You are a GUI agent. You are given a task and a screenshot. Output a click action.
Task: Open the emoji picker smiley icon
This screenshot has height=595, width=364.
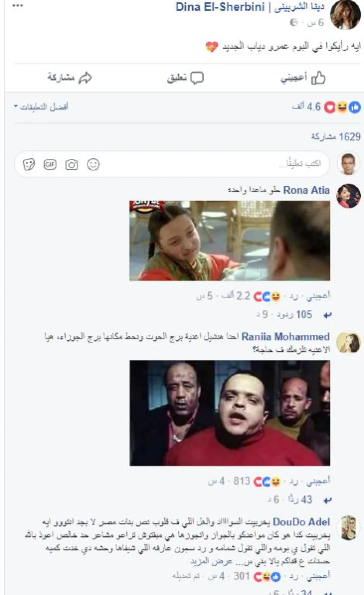(93, 164)
